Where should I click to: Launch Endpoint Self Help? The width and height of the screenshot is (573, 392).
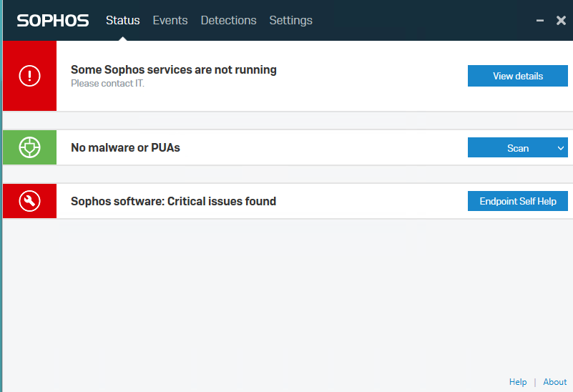(517, 201)
